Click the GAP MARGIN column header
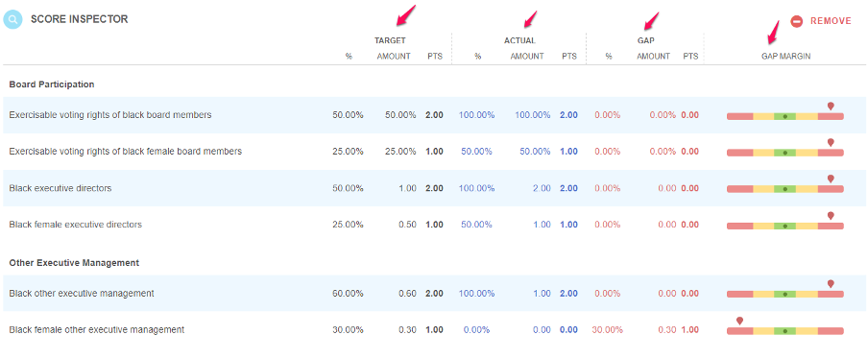 click(x=786, y=57)
